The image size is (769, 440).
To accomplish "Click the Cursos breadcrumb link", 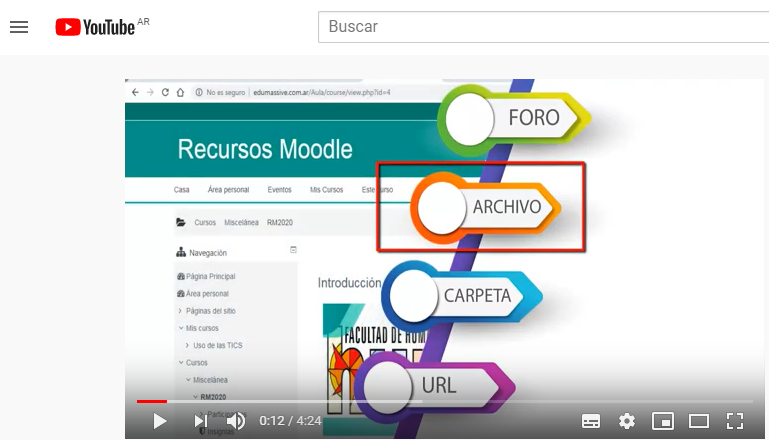I will pyautogui.click(x=205, y=222).
